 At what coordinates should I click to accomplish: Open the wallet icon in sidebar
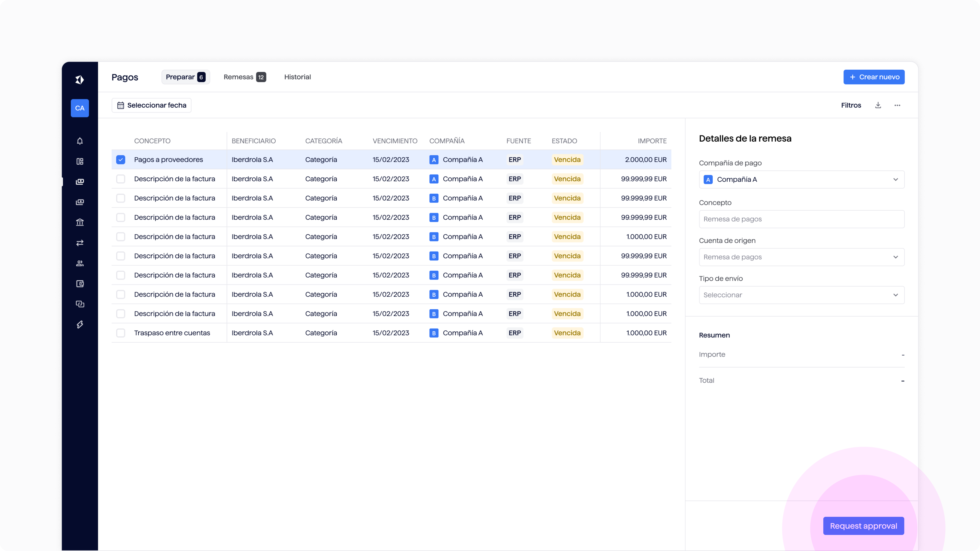tap(80, 284)
